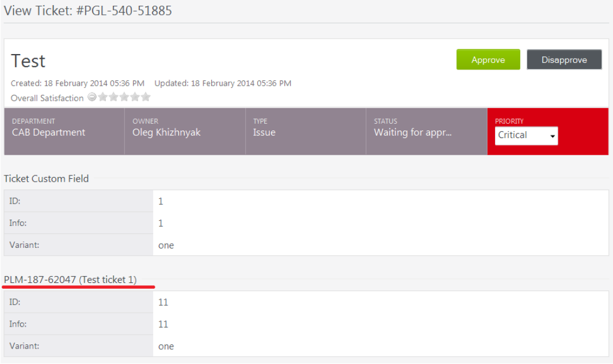Viewport: 613px width, 364px height.
Task: Click owner Oleg Khizhnyak cell
Action: [185, 132]
